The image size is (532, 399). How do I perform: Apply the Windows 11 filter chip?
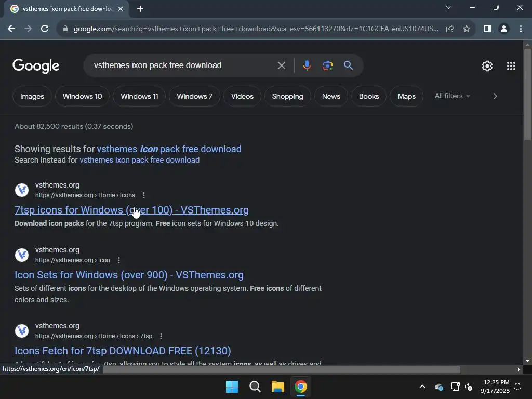[x=139, y=96]
